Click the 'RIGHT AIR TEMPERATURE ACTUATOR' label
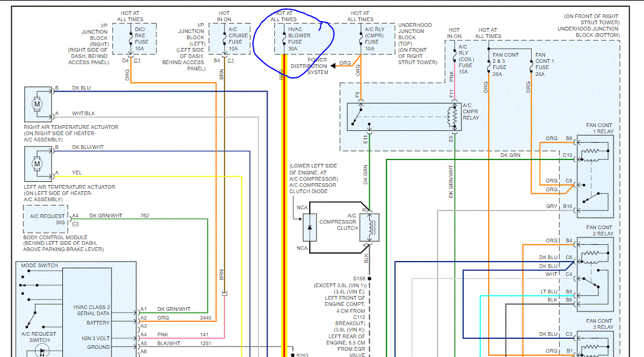644x357 pixels. pyautogui.click(x=71, y=127)
